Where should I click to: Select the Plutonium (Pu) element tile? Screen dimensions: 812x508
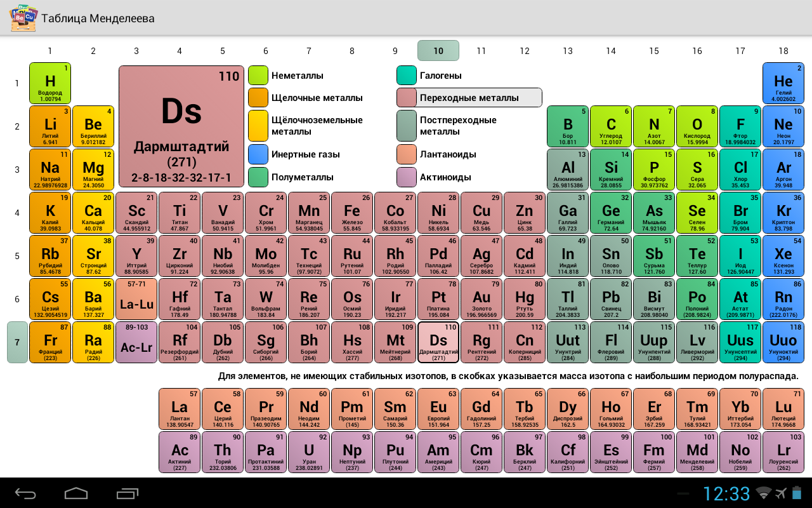(395, 452)
